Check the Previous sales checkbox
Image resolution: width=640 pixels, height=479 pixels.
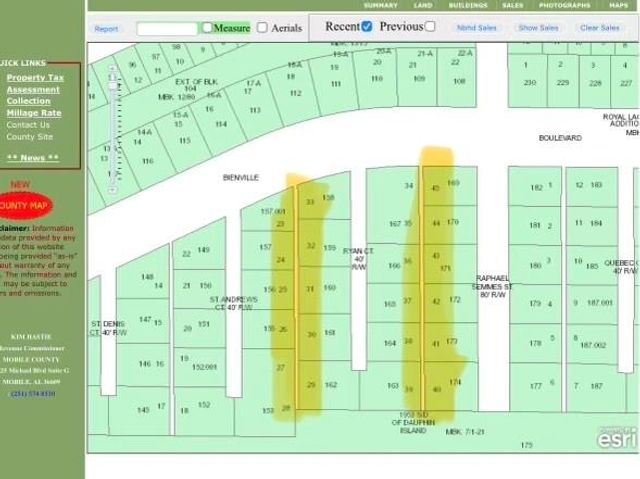(x=430, y=26)
